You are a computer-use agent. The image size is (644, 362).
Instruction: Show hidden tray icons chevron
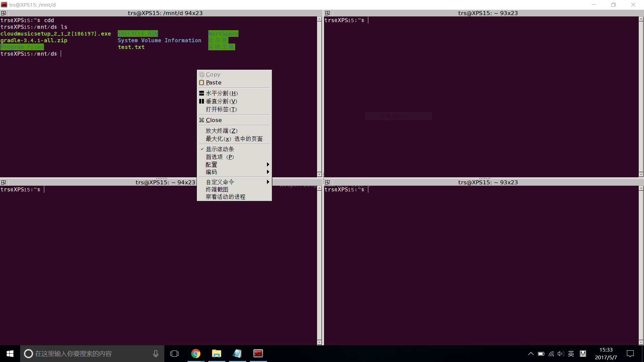(531, 354)
